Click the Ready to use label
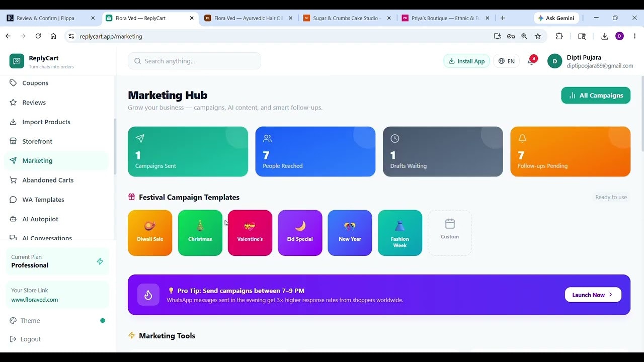 pyautogui.click(x=611, y=197)
